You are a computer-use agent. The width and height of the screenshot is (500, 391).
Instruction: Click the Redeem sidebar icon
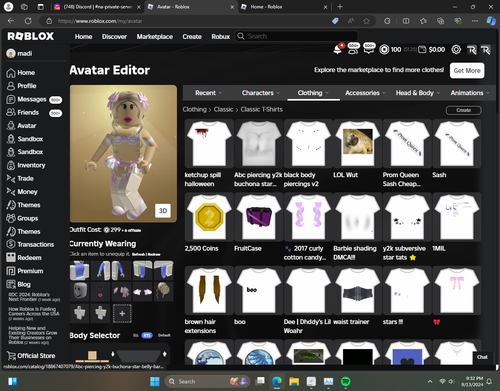11,258
